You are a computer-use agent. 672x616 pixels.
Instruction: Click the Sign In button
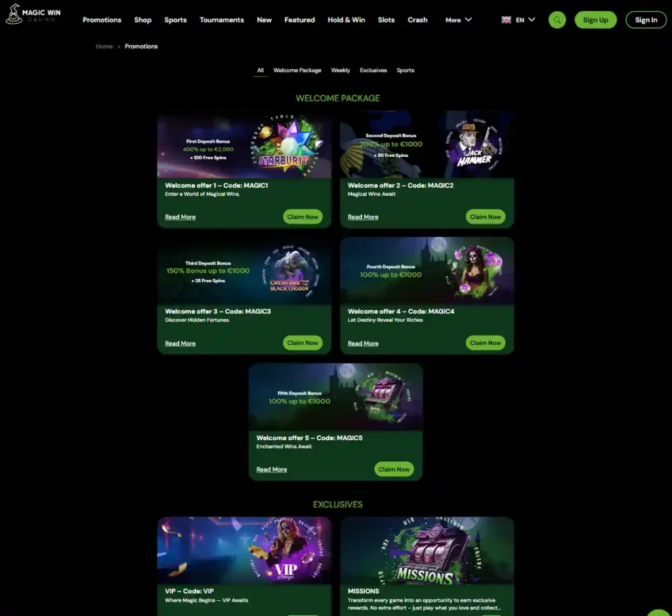(x=646, y=20)
